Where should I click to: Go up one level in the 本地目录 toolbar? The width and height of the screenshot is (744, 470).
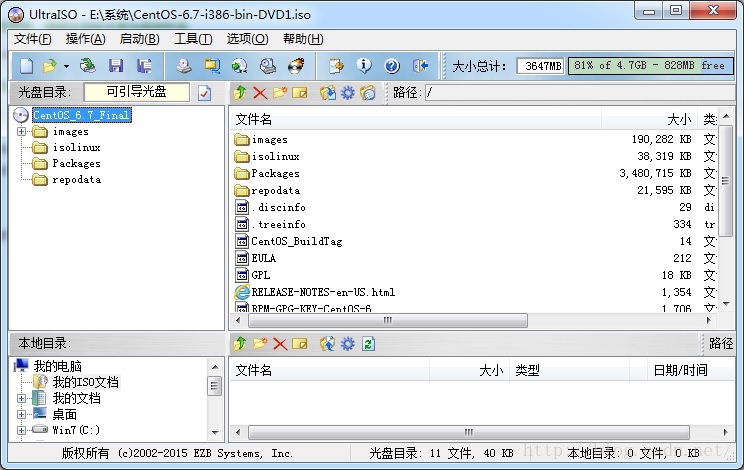pyautogui.click(x=240, y=343)
